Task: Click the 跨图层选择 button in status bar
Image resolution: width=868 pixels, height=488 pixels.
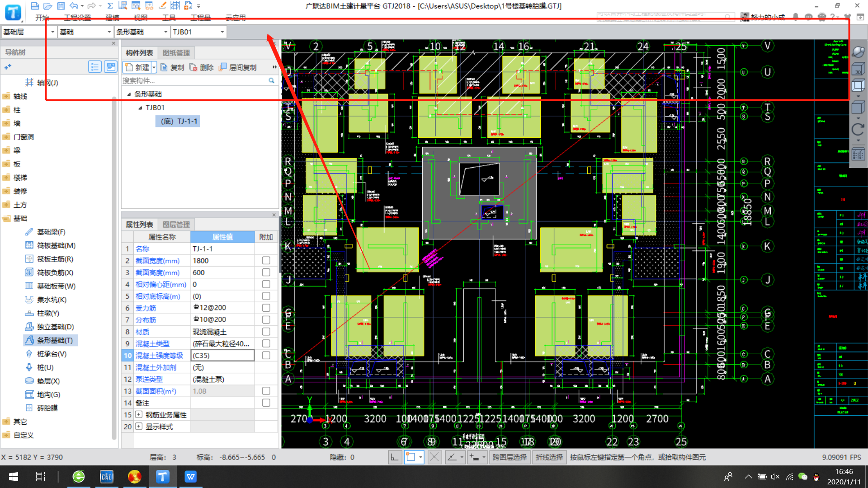Action: pos(509,457)
